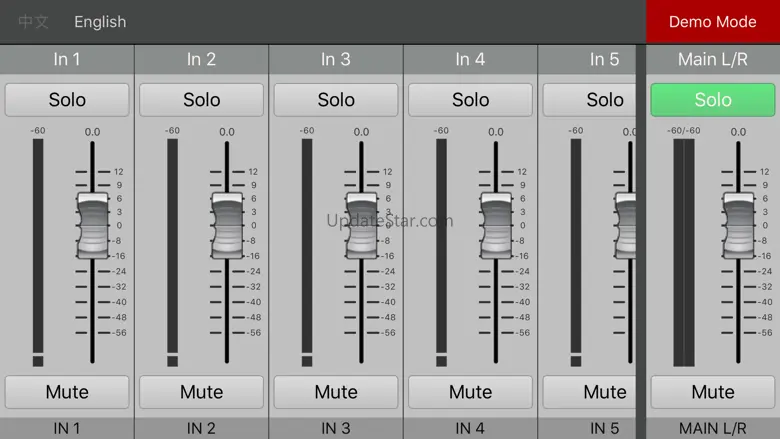780x439 pixels.
Task: Click the -60/-60 reading on Main L/R
Action: pyautogui.click(x=684, y=131)
